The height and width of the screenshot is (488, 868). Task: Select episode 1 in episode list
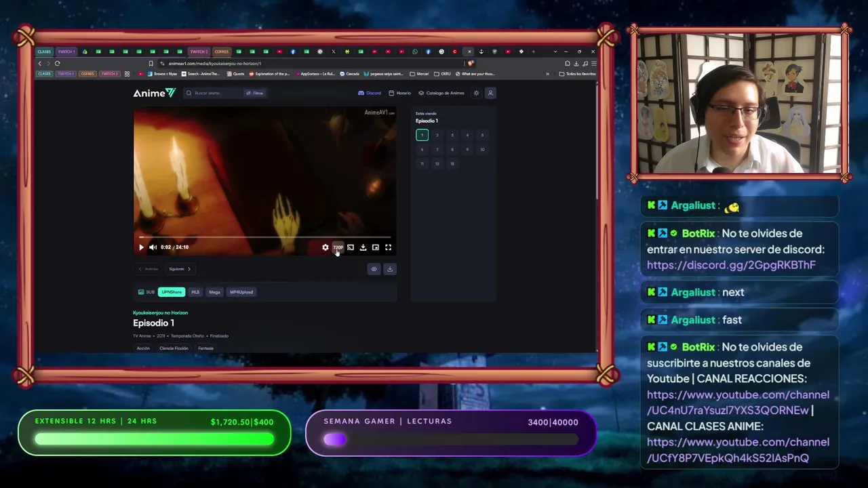click(x=422, y=135)
